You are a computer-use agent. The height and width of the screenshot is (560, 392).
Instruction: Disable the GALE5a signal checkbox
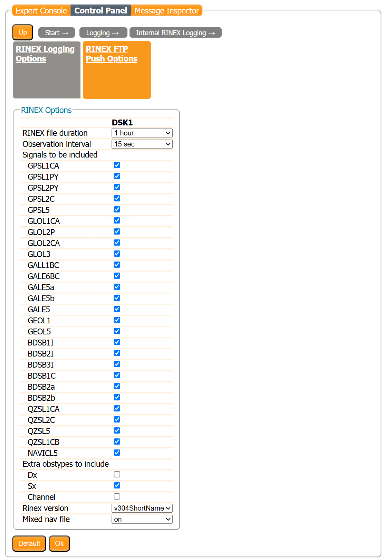pyautogui.click(x=117, y=287)
